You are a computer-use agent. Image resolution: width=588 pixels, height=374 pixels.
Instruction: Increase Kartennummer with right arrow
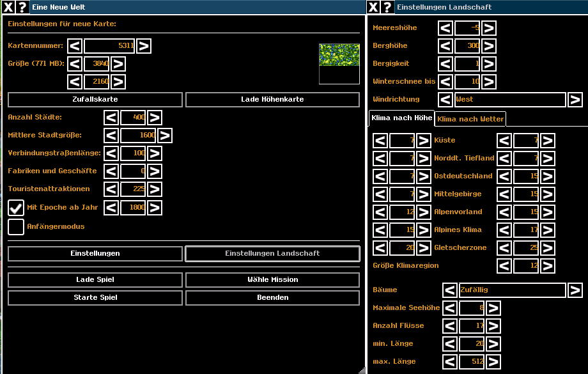(144, 46)
